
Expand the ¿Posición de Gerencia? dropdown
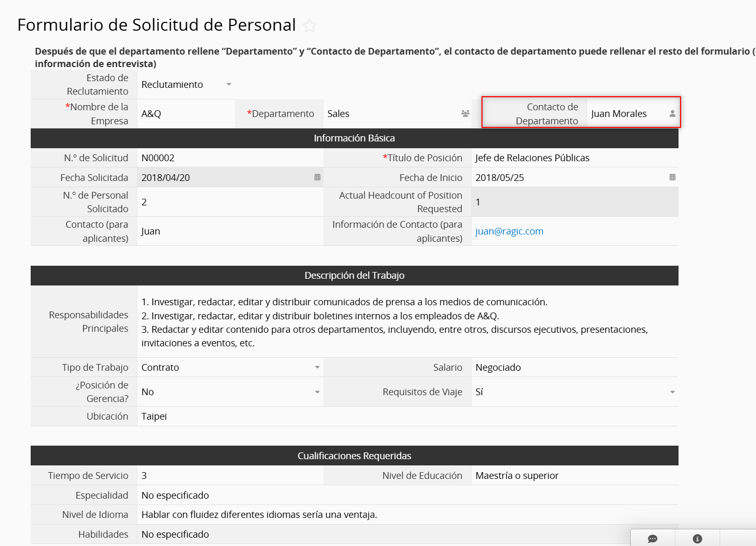317,392
